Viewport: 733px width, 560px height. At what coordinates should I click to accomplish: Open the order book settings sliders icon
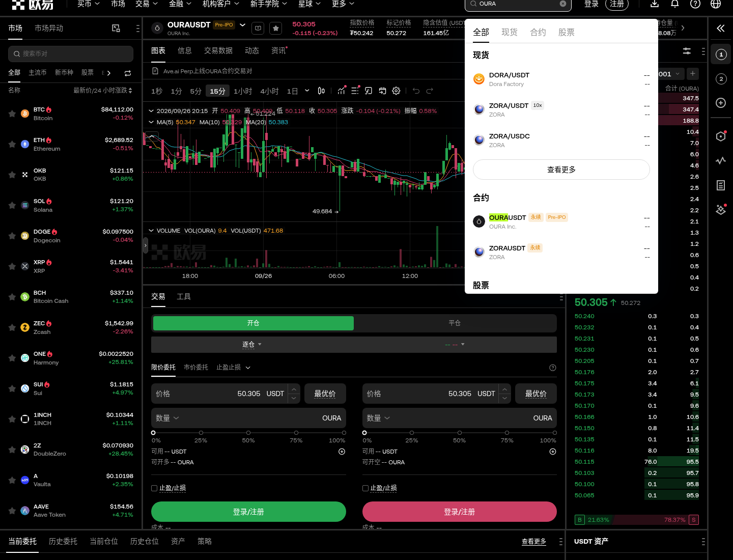point(687,51)
